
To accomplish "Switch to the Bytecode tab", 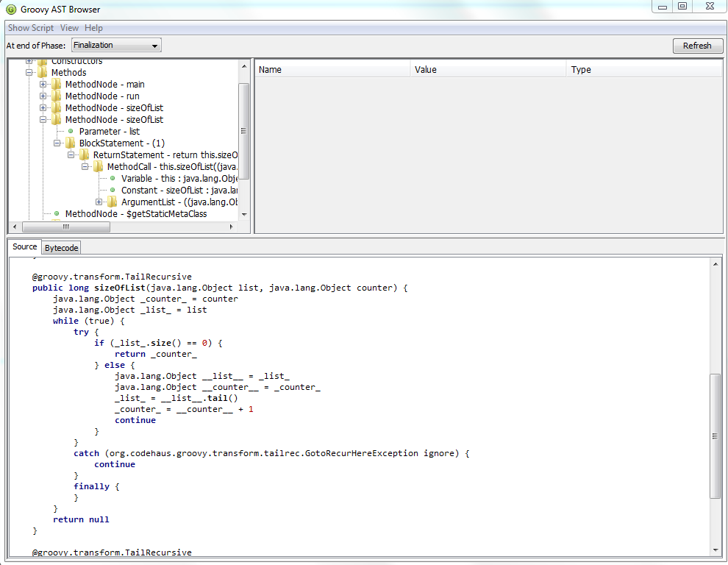I will click(62, 248).
